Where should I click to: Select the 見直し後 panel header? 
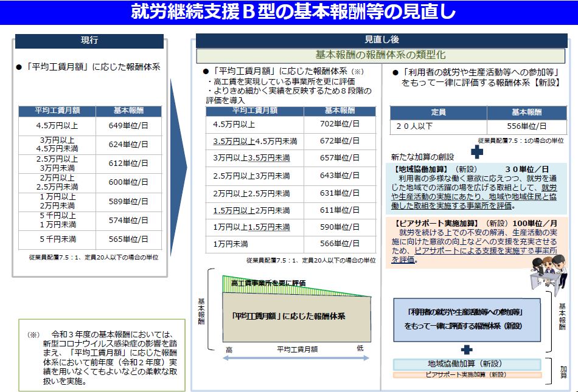(x=381, y=40)
